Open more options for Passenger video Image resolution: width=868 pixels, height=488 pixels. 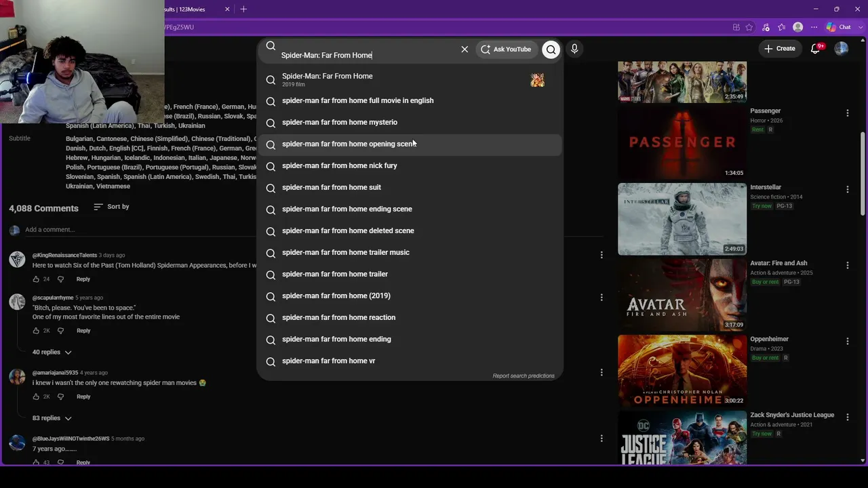847,113
